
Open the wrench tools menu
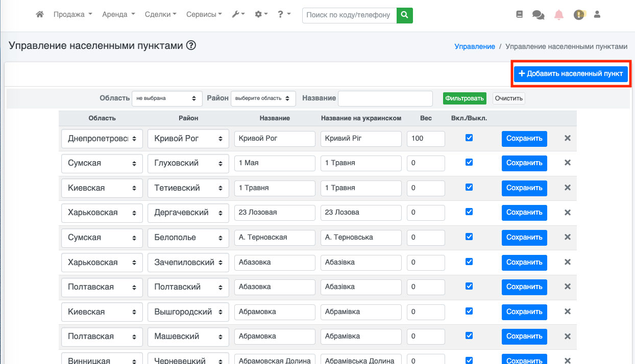[238, 15]
